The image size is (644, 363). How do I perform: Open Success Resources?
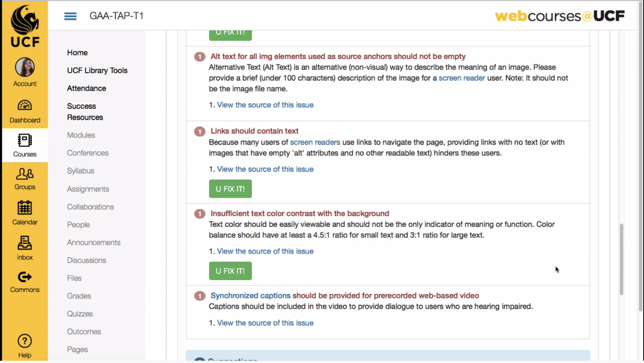[x=85, y=112]
